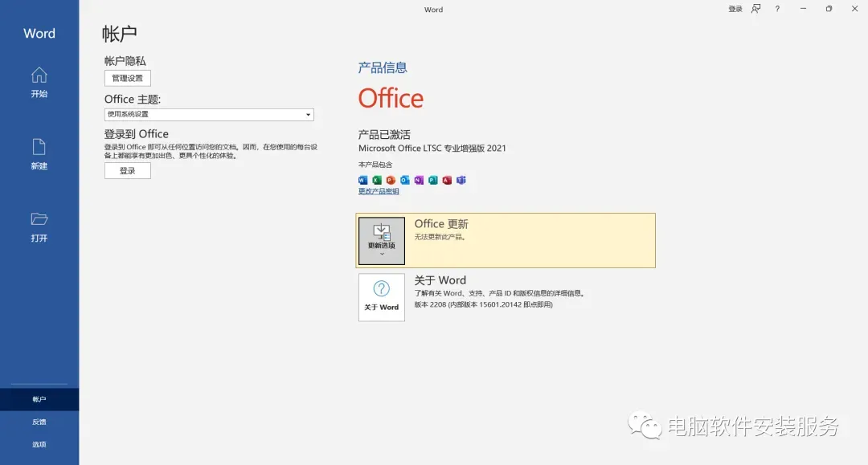Click the 登录 button under 登录到 Office
Screen dimensions: 868x465
(x=127, y=171)
